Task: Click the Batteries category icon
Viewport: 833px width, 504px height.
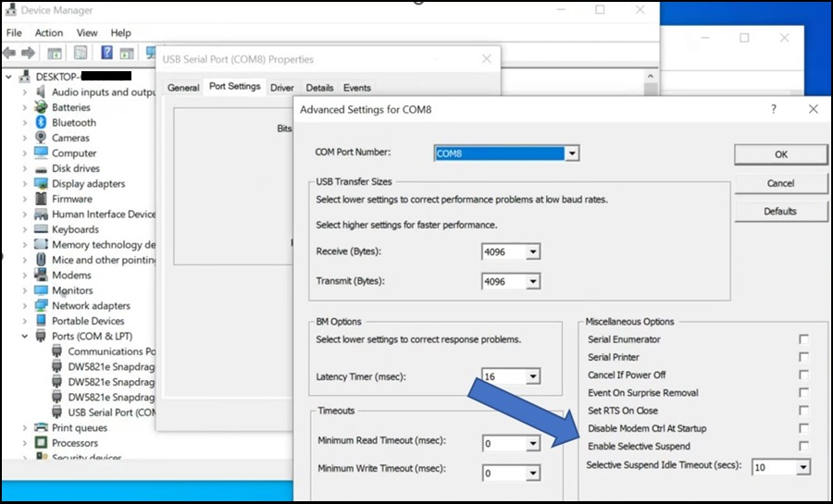Action: (x=41, y=107)
